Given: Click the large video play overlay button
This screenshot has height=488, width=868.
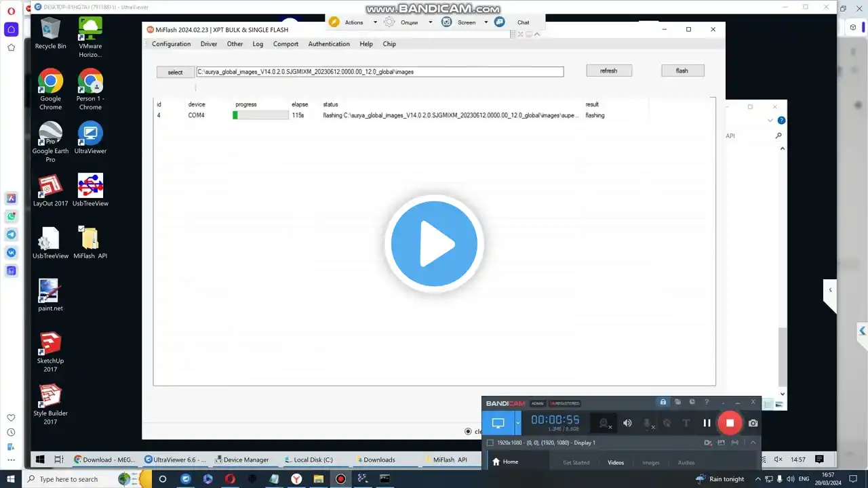Looking at the screenshot, I should 434,244.
